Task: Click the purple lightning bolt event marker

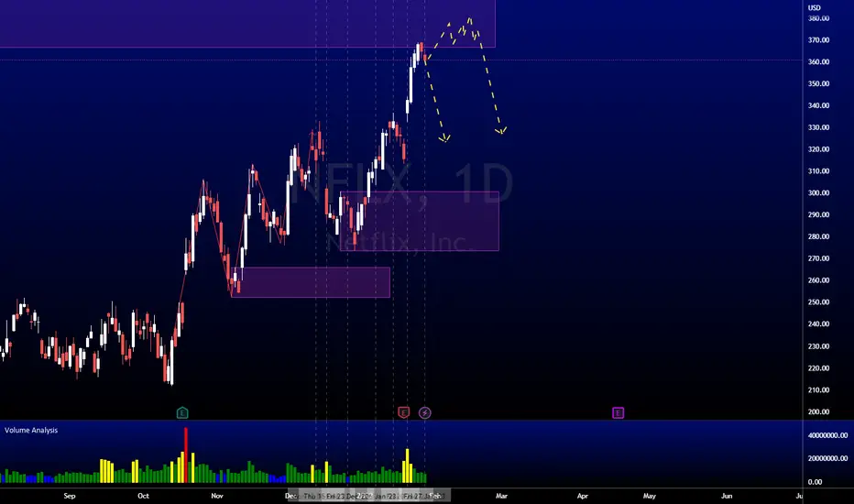Action: [x=425, y=412]
